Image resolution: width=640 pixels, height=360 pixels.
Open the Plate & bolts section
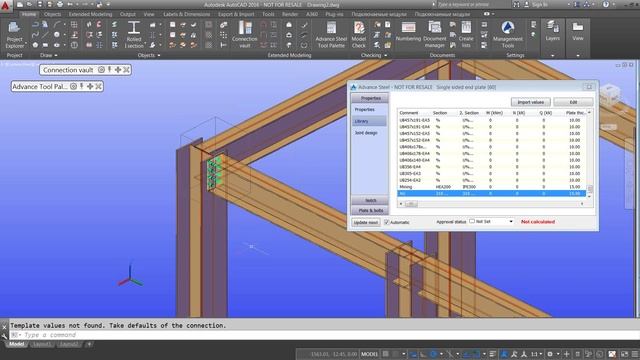[x=370, y=211]
